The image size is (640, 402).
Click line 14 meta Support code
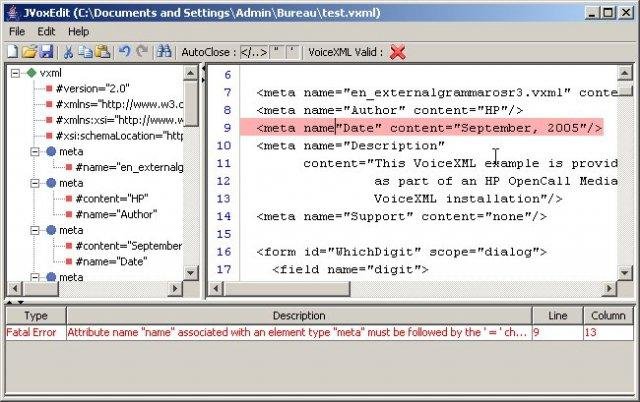point(402,216)
